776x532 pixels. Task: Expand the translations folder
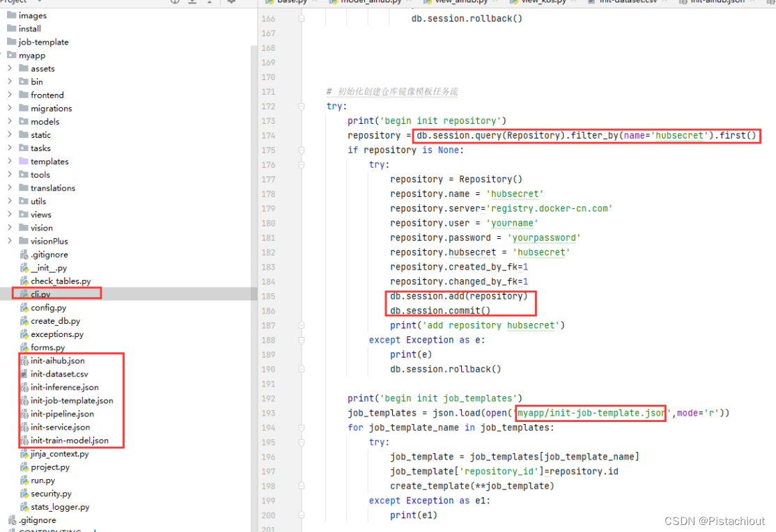pyautogui.click(x=10, y=187)
